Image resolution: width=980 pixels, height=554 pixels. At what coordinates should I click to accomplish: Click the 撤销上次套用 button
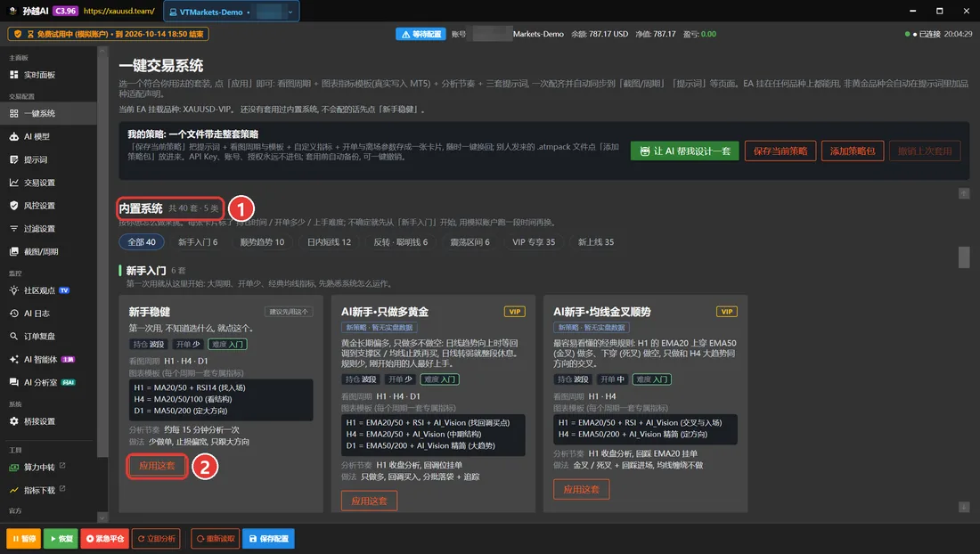(x=925, y=151)
